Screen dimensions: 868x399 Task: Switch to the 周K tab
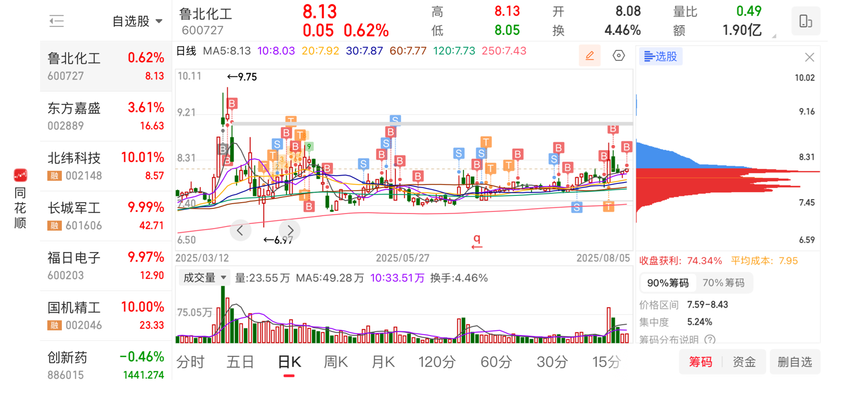335,362
